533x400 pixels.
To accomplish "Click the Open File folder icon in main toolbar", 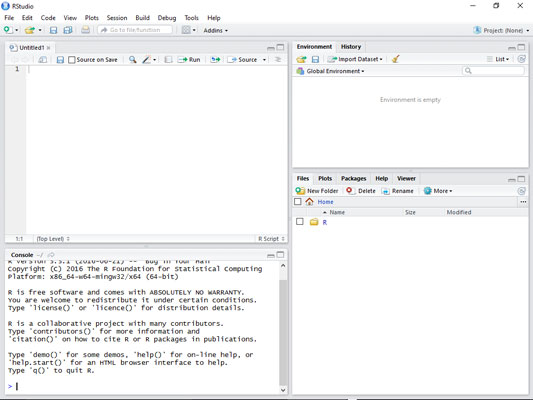I will (x=30, y=30).
